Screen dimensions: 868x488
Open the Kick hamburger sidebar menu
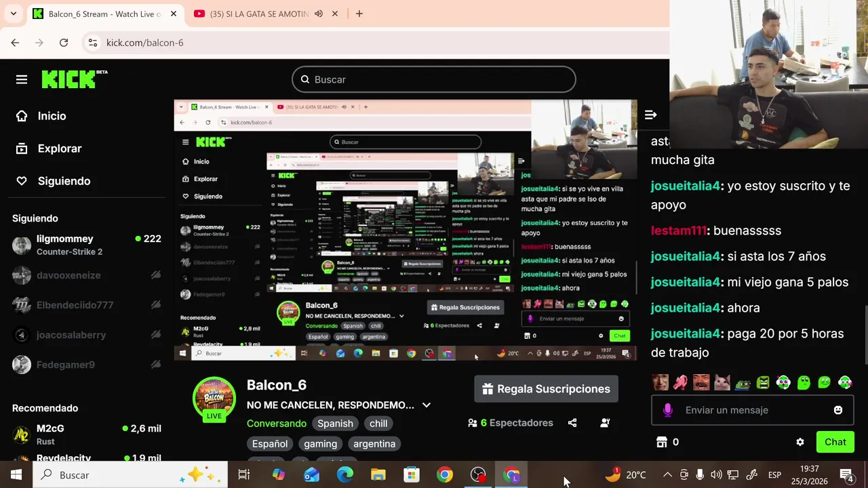22,80
